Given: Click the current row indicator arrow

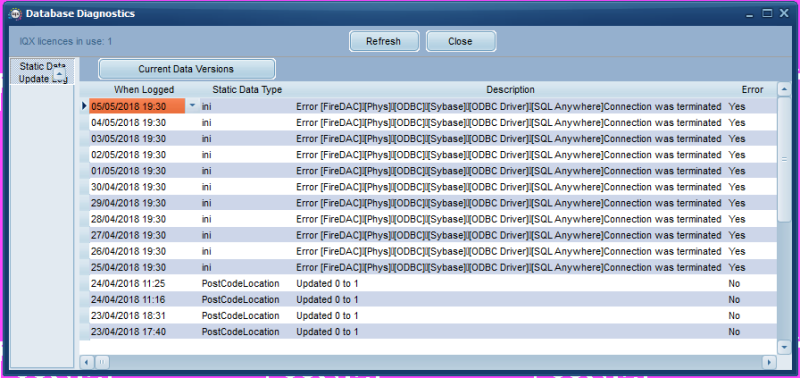Looking at the screenshot, I should click(84, 106).
